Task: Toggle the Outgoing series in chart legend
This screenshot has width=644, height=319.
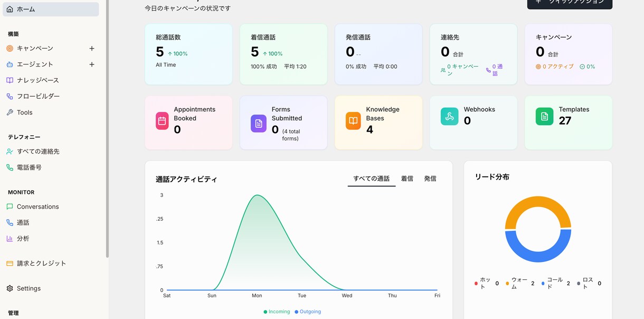Action: point(308,312)
